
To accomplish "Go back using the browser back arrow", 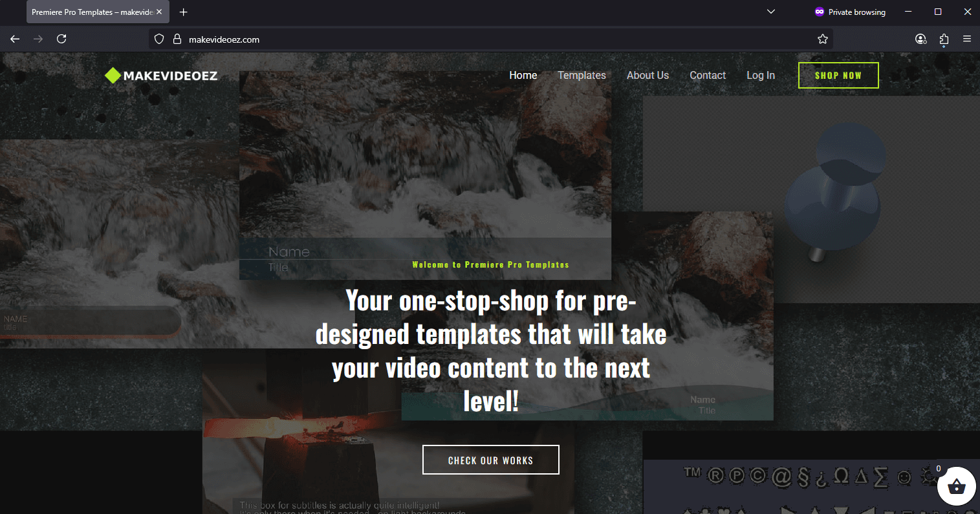I will [x=15, y=39].
